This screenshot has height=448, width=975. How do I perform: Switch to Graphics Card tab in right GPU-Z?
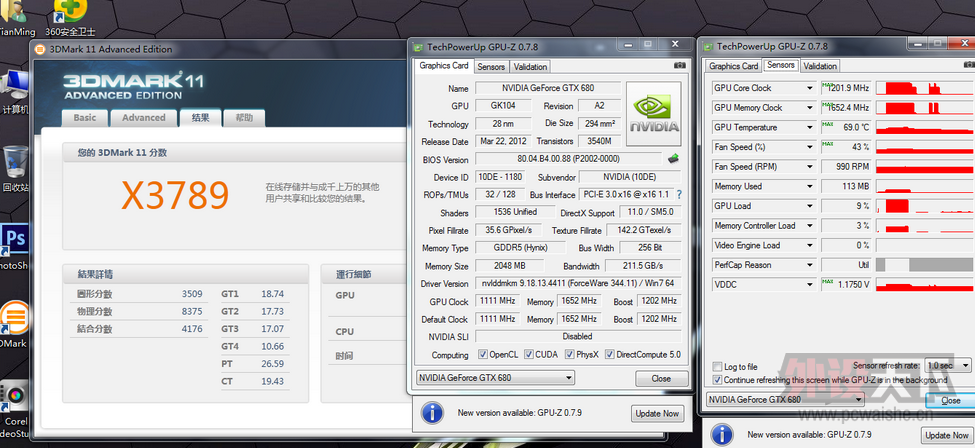[734, 66]
